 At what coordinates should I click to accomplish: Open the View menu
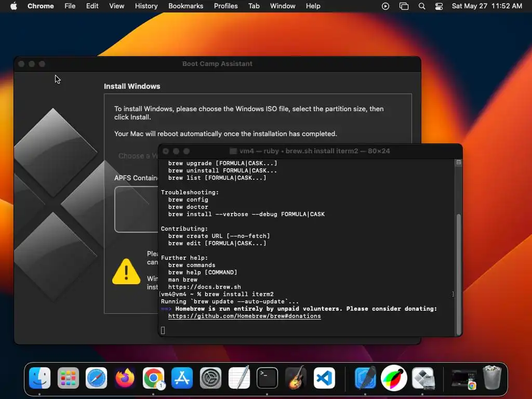click(x=116, y=6)
